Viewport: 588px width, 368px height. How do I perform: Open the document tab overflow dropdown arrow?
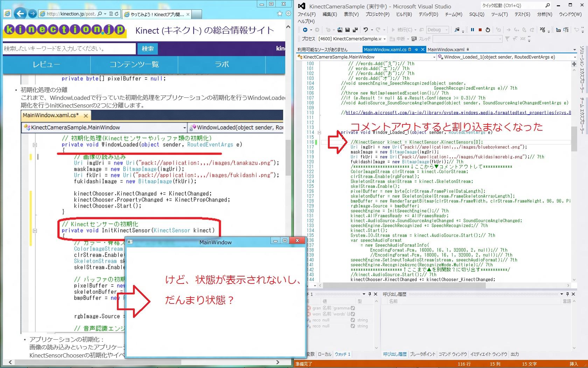(x=574, y=49)
